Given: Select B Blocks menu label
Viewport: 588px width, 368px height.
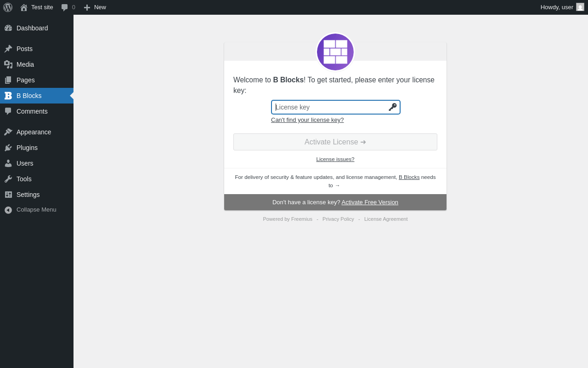Looking at the screenshot, I should coord(29,96).
